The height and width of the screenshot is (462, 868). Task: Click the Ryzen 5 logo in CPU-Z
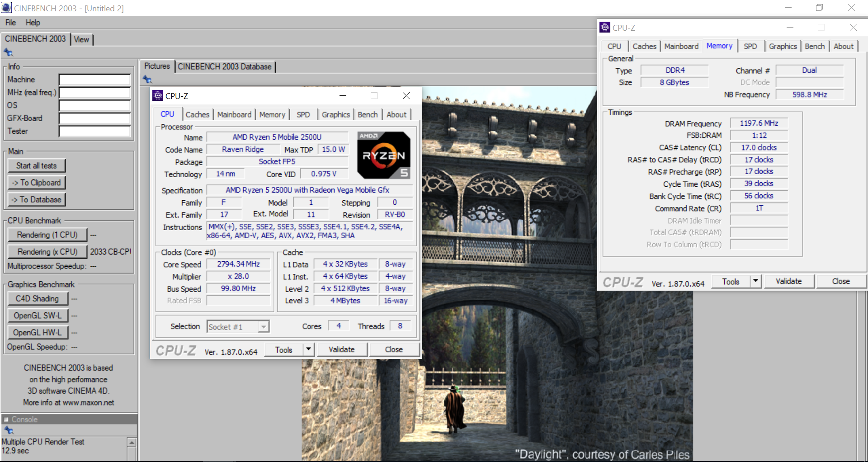click(384, 155)
